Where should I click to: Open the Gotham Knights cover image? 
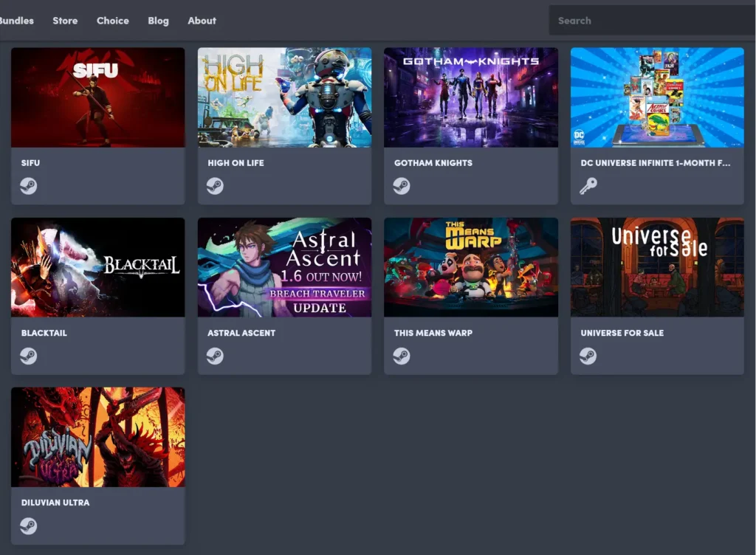[471, 97]
